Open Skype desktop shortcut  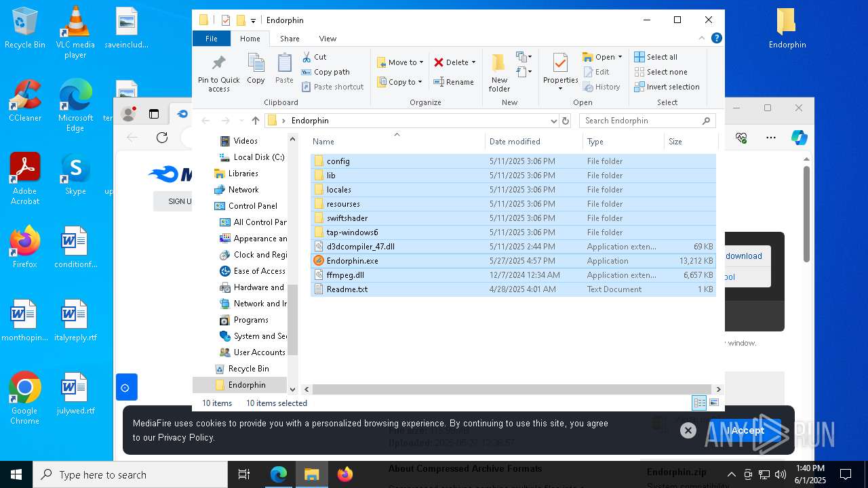[75, 175]
